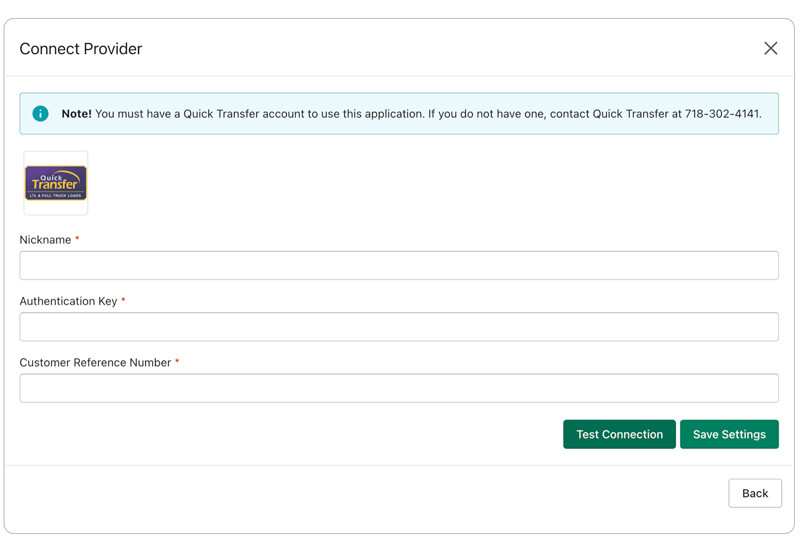The image size is (800, 548).
Task: Click the asterisk next to Authentication Key
Action: (x=123, y=301)
